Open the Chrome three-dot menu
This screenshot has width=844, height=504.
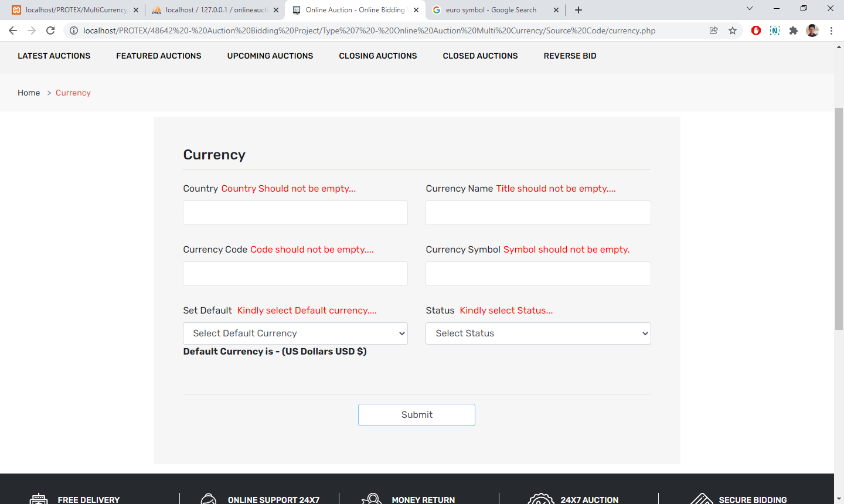point(831,30)
